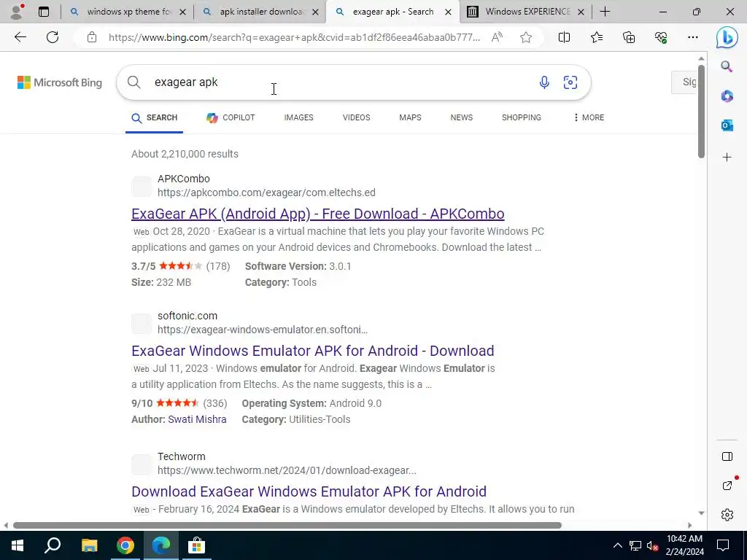The height and width of the screenshot is (560, 747).
Task: Toggle the sidebar panel layout icon
Action: (x=727, y=456)
